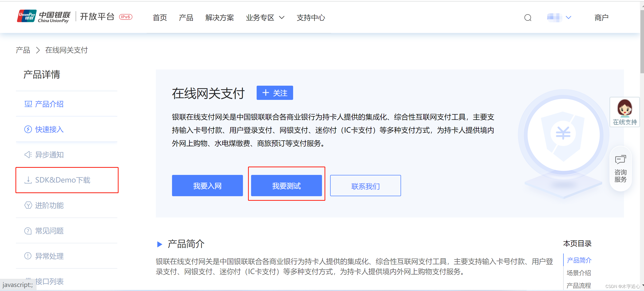Viewport: 644px width, 291px height.
Task: Jump to 场景介绍 in the page contents
Action: click(579, 273)
